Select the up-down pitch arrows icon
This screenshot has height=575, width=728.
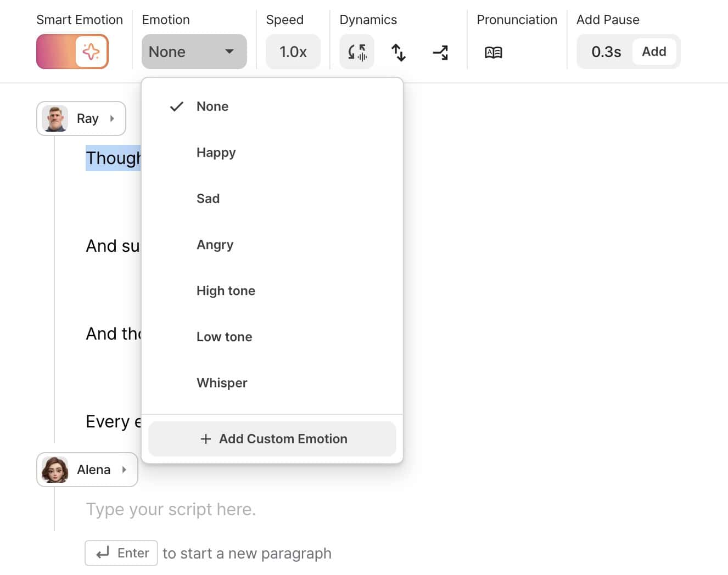coord(399,52)
